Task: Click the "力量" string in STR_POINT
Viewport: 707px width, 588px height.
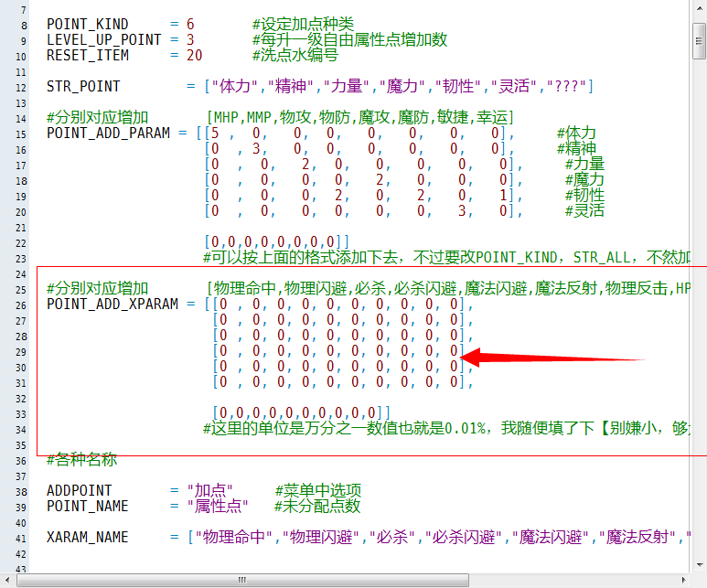Action: tap(347, 87)
